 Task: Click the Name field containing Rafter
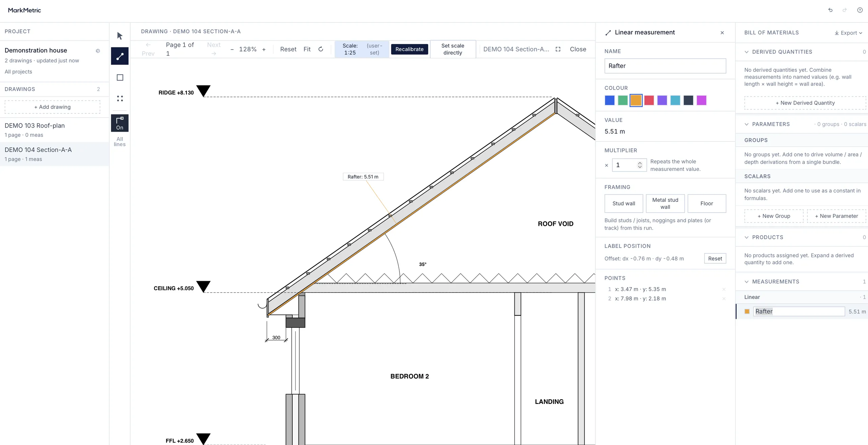(x=665, y=66)
